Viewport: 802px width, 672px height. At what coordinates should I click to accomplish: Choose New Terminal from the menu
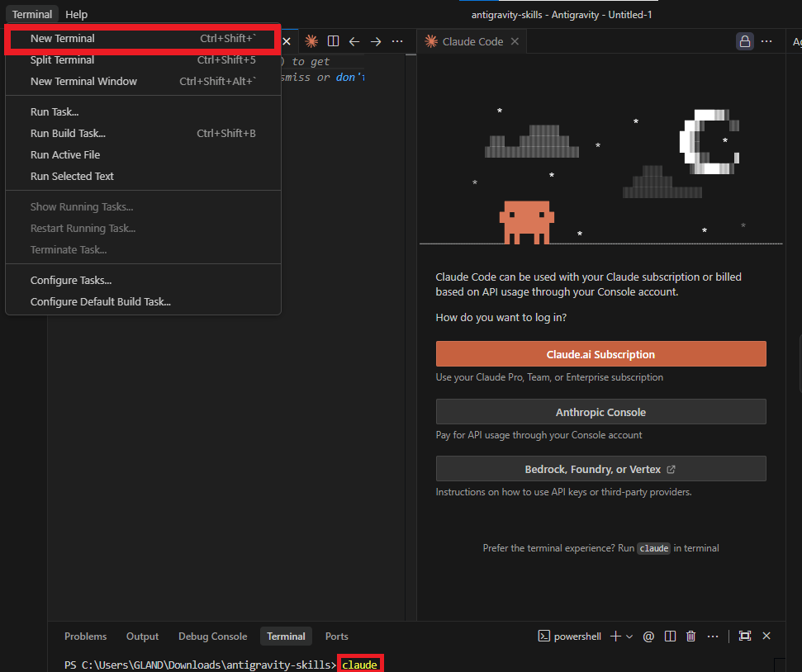143,38
